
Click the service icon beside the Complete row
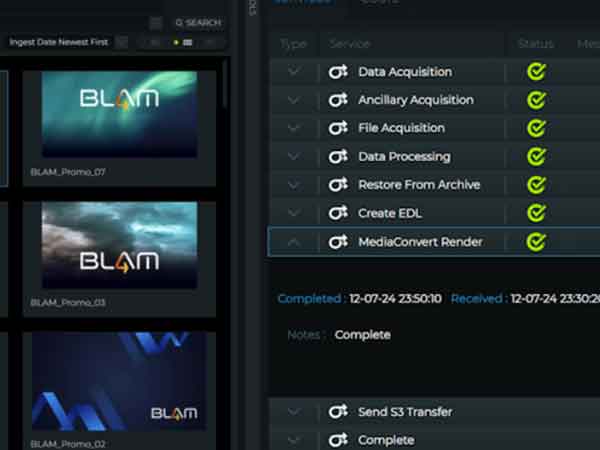pyautogui.click(x=338, y=440)
